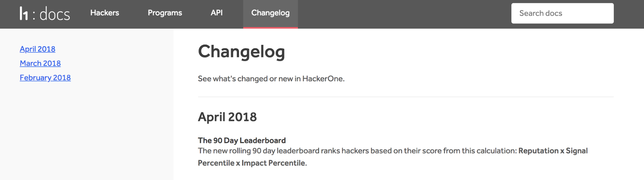Jump to April 2018 via sidebar link
Screen dimensions: 644x180
(x=37, y=49)
